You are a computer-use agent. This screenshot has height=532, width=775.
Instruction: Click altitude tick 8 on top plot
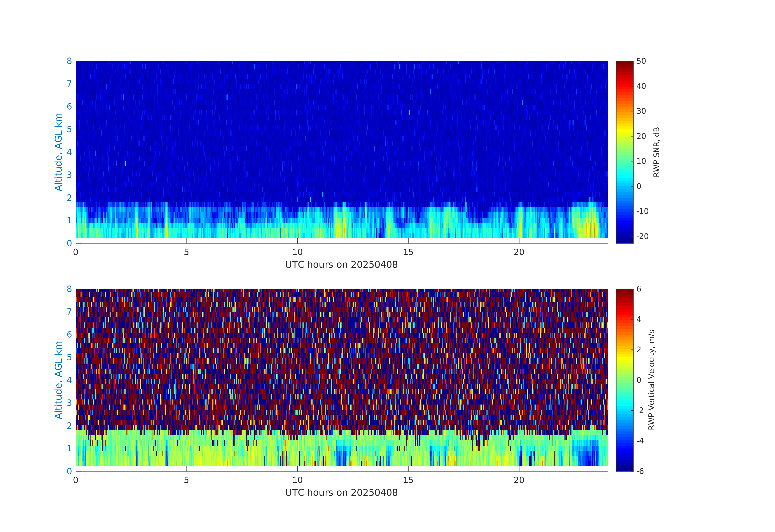pos(69,61)
